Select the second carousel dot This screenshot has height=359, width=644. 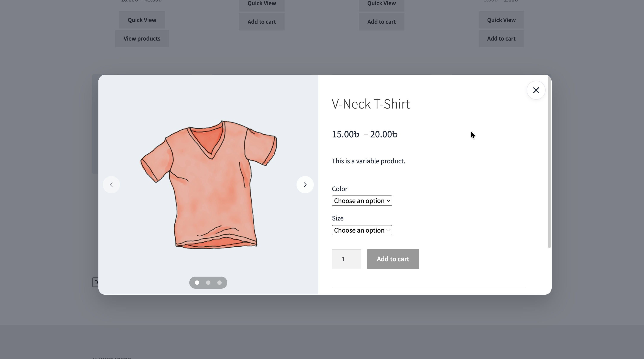[208, 282]
